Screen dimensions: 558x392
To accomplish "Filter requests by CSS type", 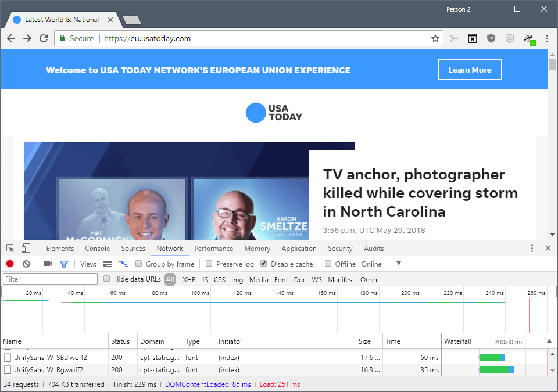I will pyautogui.click(x=219, y=279).
